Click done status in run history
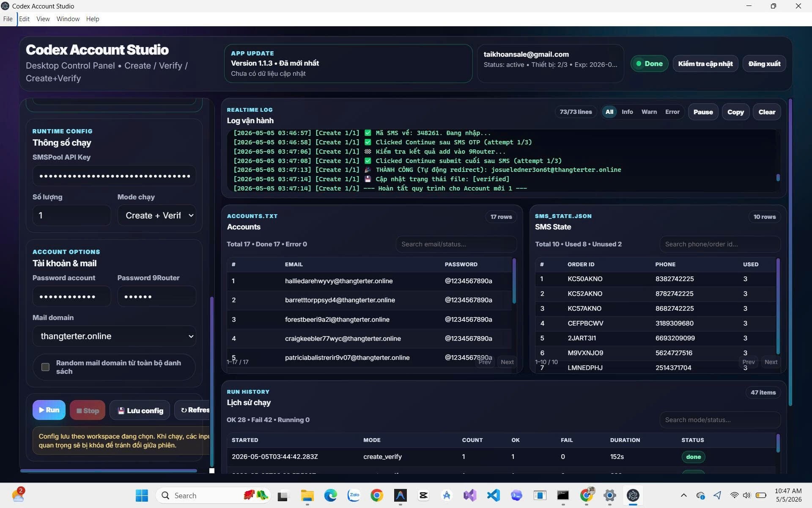 [x=693, y=457]
